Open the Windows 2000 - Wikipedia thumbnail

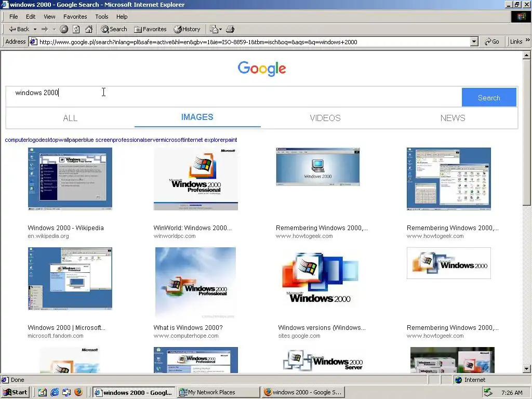(x=70, y=179)
